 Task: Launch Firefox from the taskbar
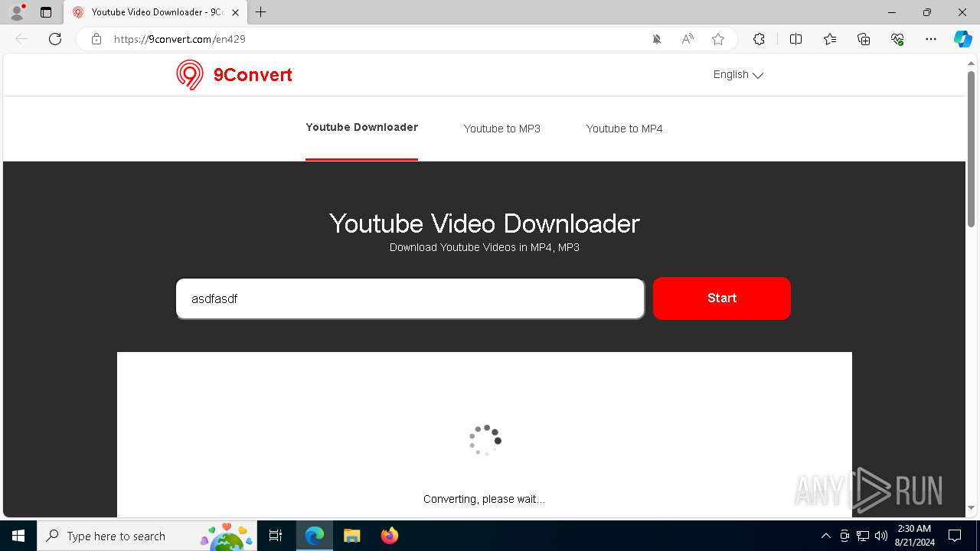(390, 536)
